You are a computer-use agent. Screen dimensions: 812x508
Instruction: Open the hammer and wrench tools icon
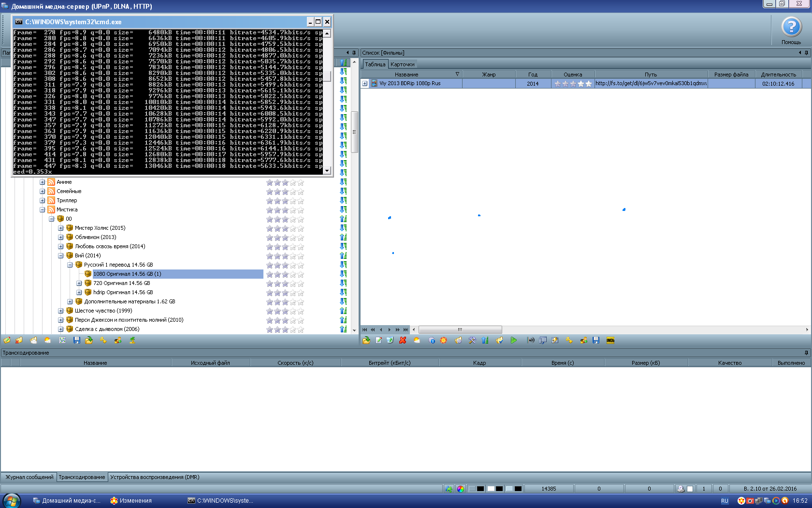(x=472, y=341)
